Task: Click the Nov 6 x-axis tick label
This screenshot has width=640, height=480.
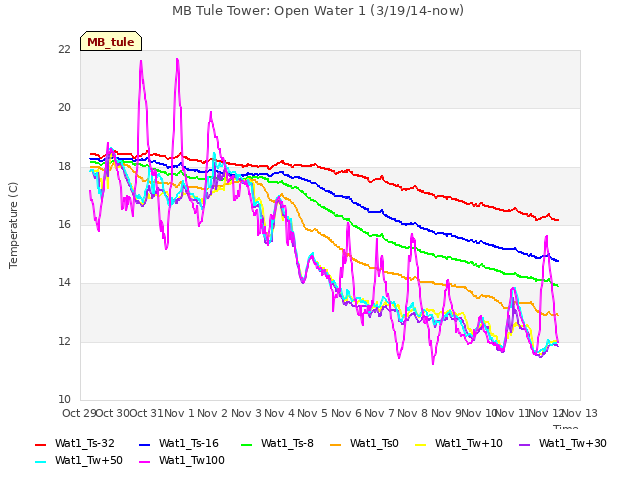Action: (x=346, y=413)
